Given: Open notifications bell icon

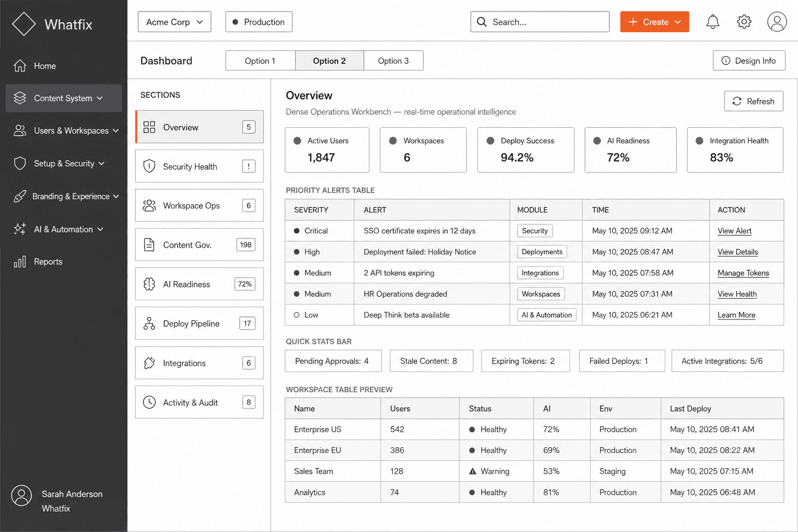Looking at the screenshot, I should (713, 22).
